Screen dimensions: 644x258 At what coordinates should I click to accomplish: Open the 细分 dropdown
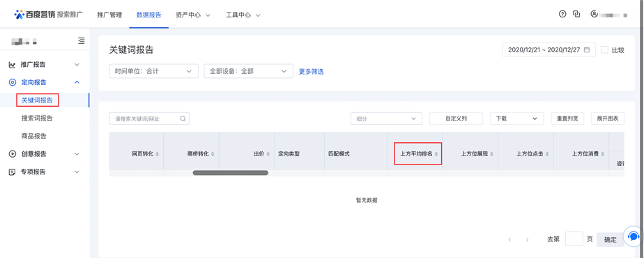(386, 119)
